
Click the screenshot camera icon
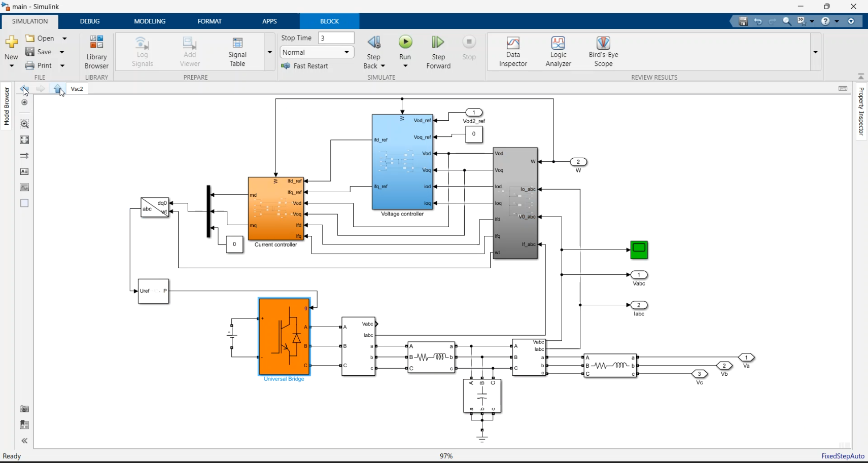24,409
